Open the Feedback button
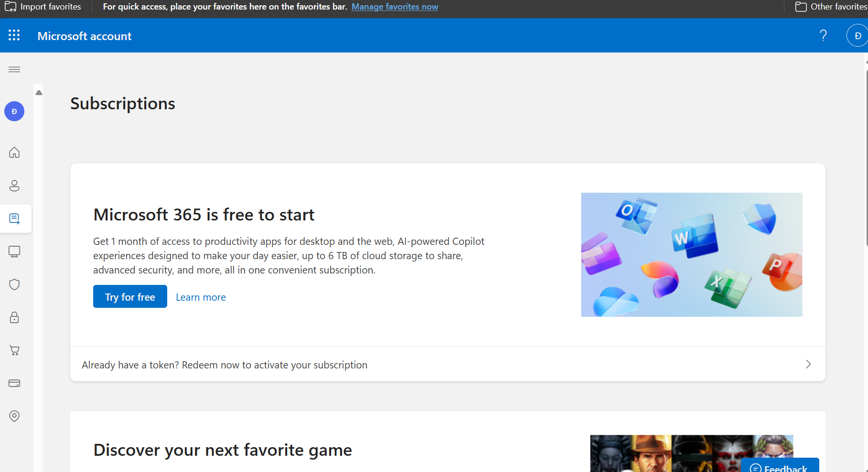This screenshot has width=868, height=472. click(x=780, y=466)
